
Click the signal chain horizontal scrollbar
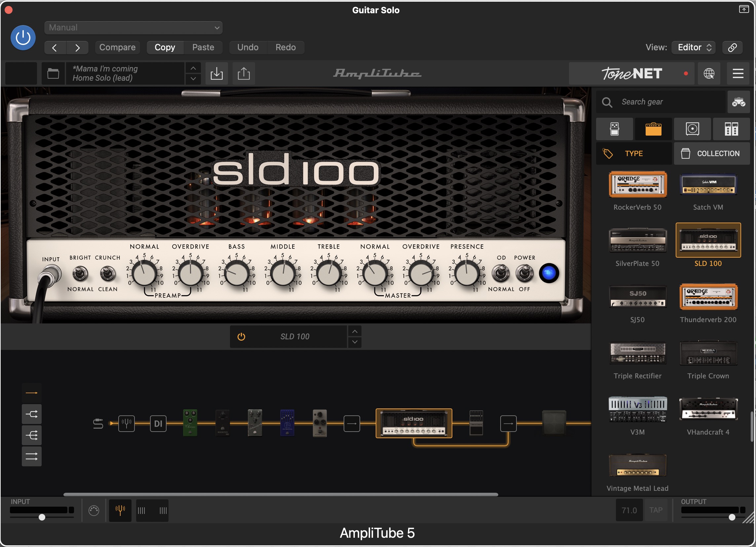click(281, 495)
